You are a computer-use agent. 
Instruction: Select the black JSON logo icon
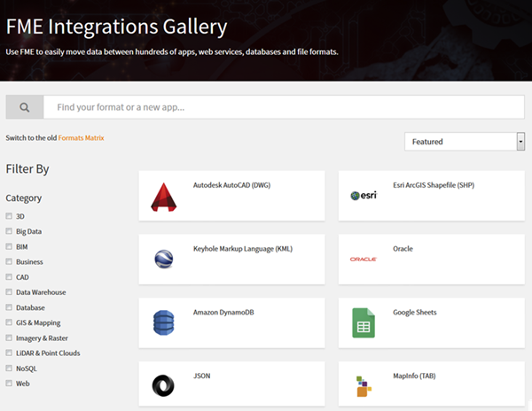pyautogui.click(x=163, y=385)
